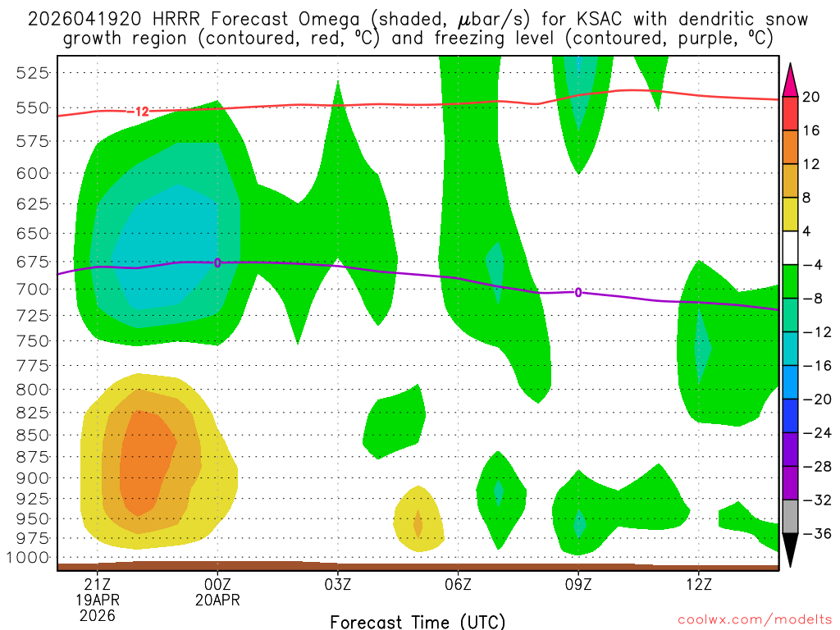The height and width of the screenshot is (630, 840).
Task: Click the purple 0 label near 09Z
Action: [578, 293]
